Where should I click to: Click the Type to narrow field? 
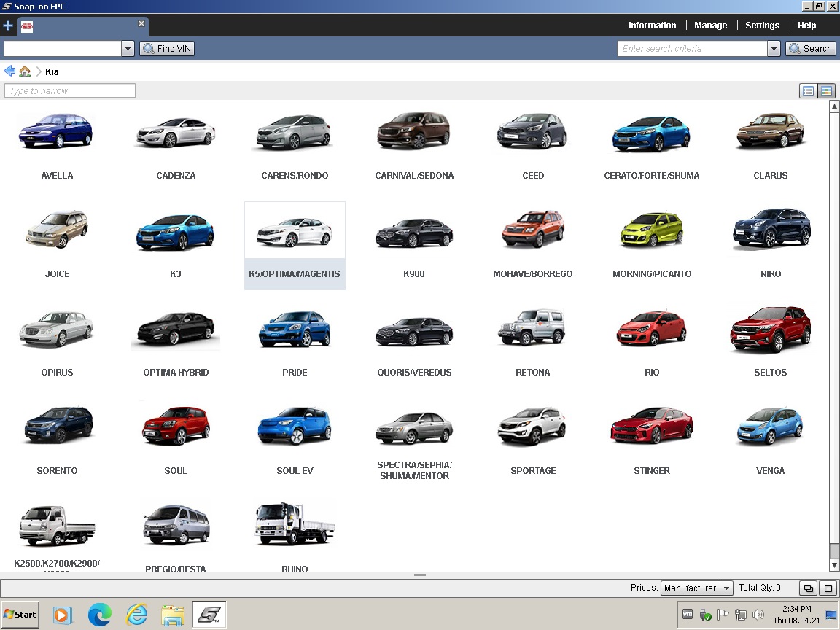(x=70, y=90)
